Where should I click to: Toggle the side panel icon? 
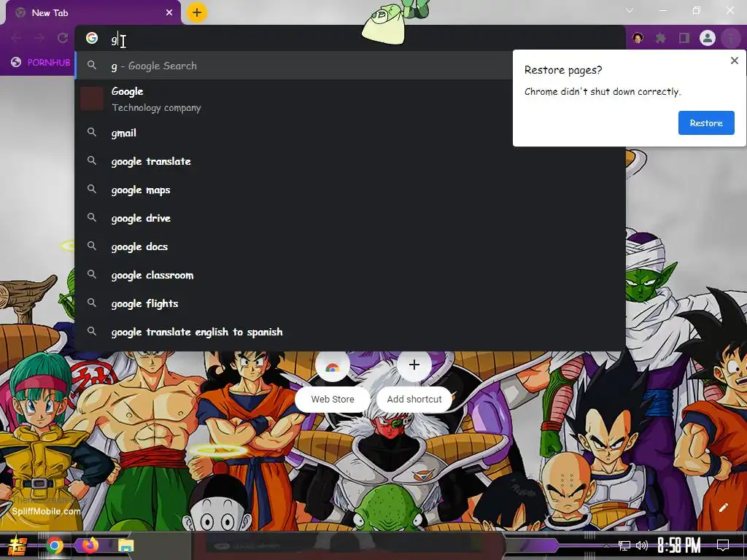[x=684, y=38]
